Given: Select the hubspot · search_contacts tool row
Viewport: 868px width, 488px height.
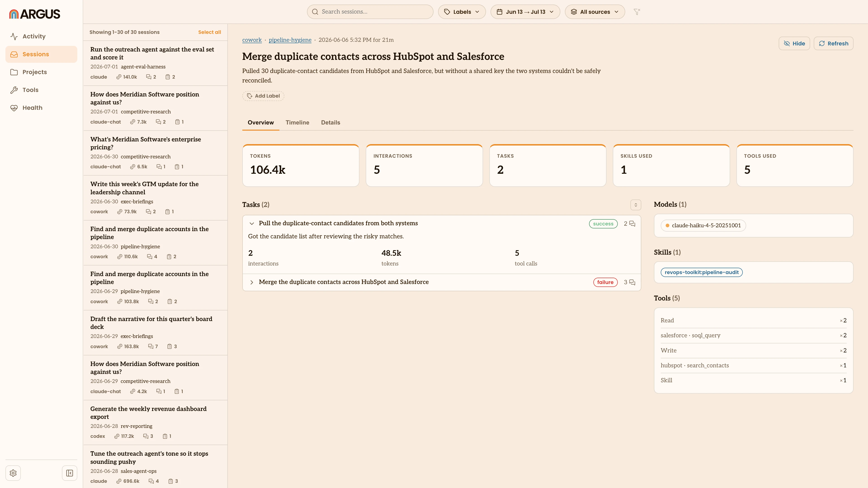Looking at the screenshot, I should point(753,365).
